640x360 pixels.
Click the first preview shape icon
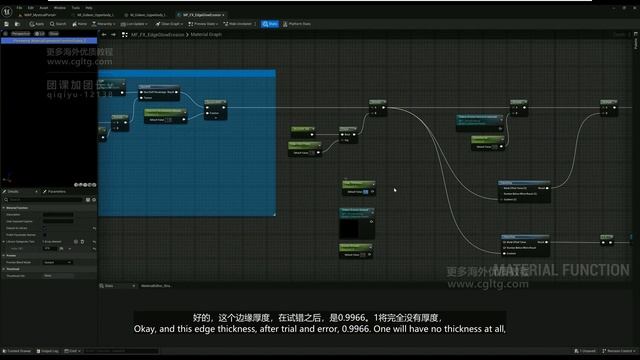76,185
